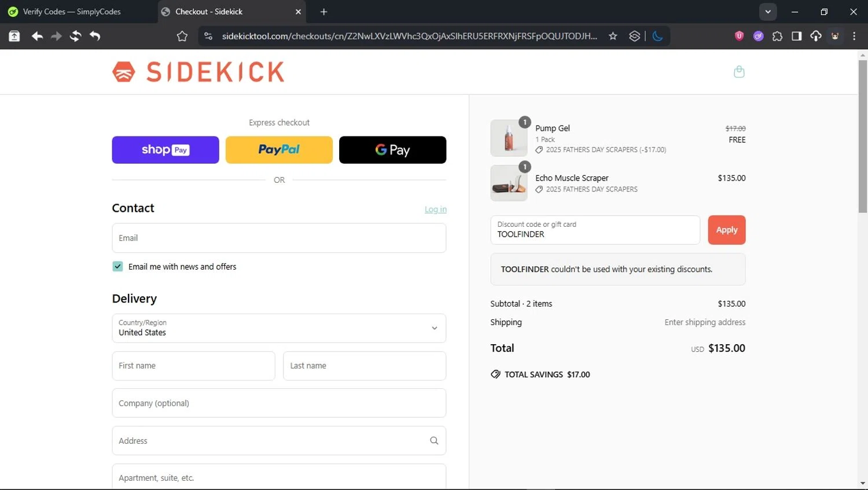Close the Checkout - Sidekick tab
Screen dimensions: 868x490
pyautogui.click(x=298, y=12)
